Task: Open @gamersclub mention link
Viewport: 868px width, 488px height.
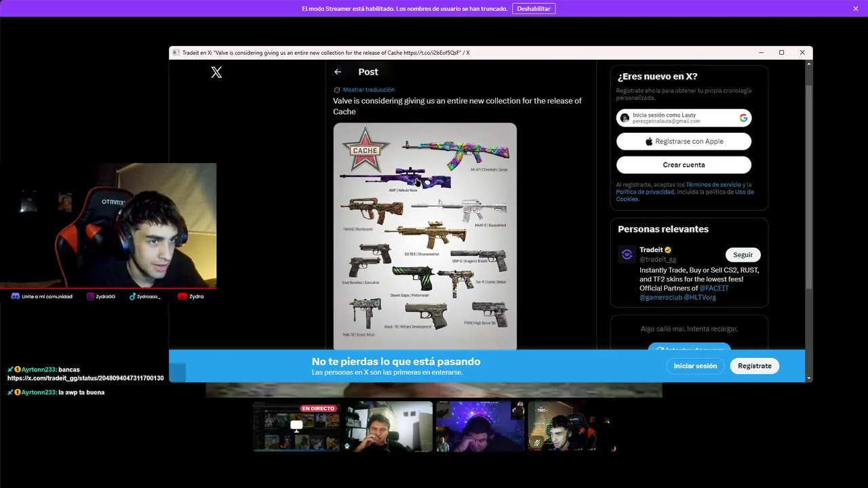Action: [660, 297]
